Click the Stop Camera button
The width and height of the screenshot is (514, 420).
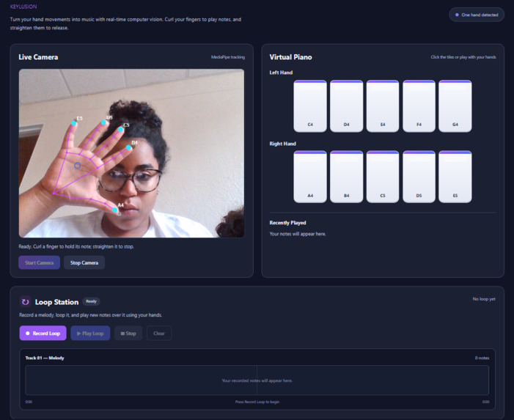pyautogui.click(x=84, y=262)
